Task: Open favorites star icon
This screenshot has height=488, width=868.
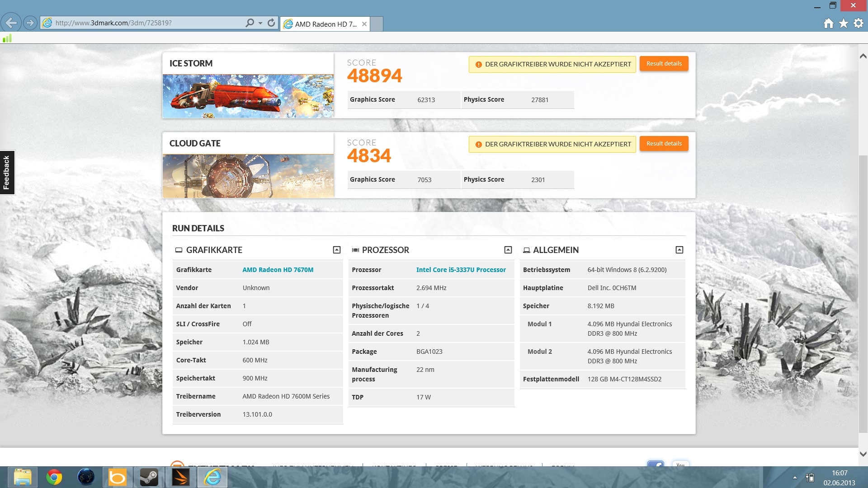Action: [x=844, y=23]
